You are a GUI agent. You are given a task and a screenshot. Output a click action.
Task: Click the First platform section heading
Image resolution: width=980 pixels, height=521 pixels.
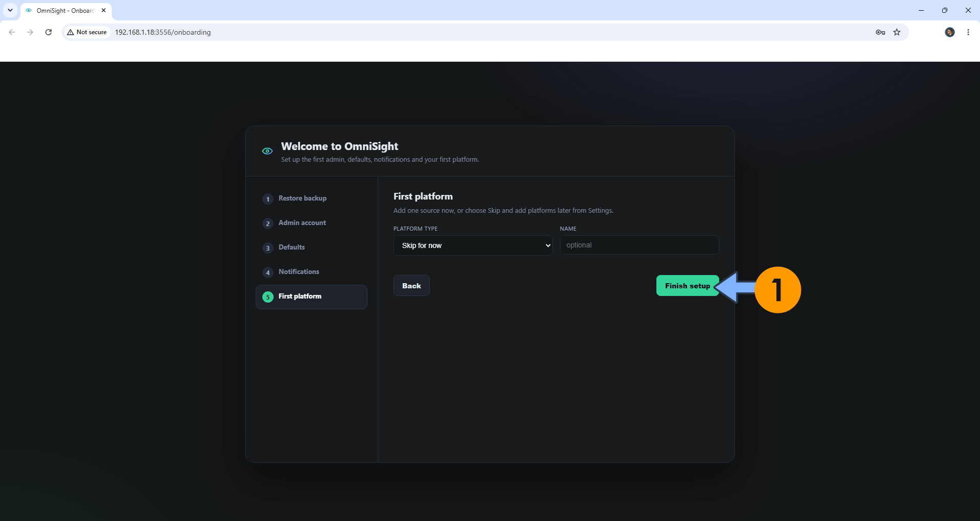tap(423, 196)
